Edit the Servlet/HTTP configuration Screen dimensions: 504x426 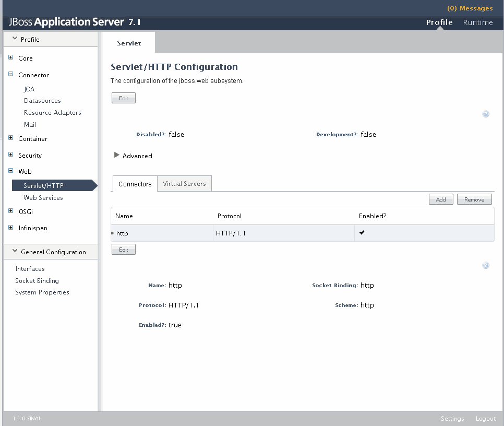coord(124,98)
